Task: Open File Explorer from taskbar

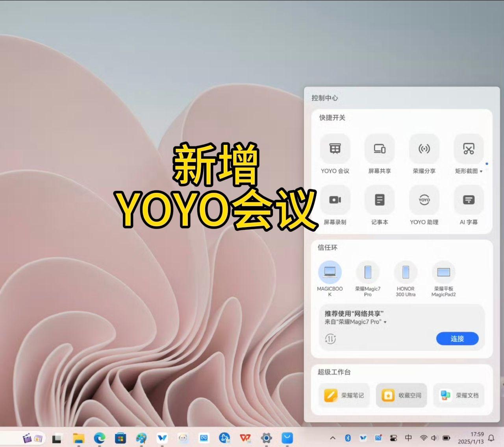Action: coord(79,438)
